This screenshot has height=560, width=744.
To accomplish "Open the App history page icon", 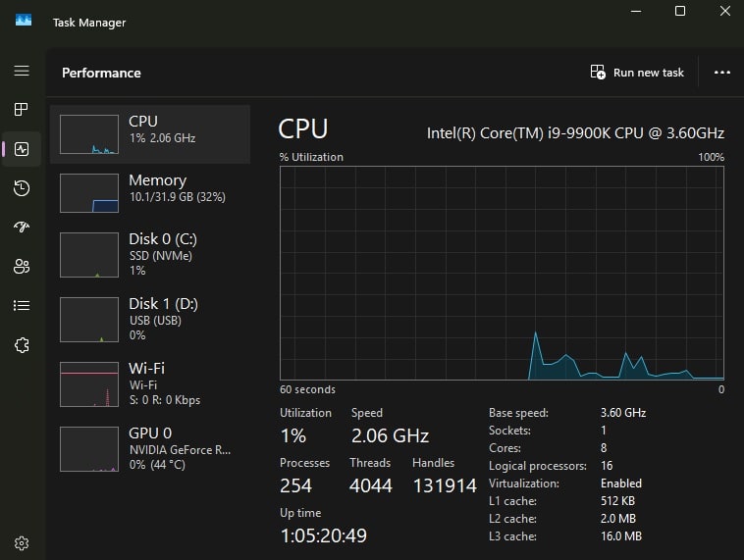I will pyautogui.click(x=22, y=188).
